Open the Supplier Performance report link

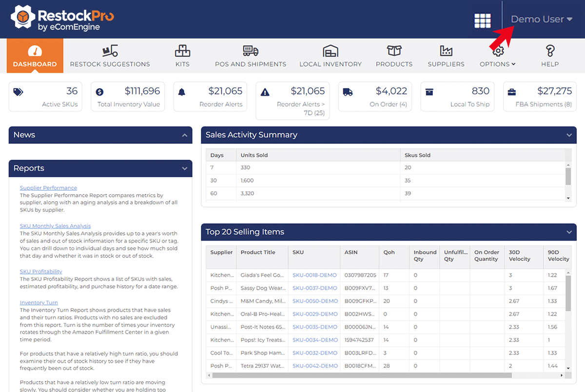(x=48, y=188)
